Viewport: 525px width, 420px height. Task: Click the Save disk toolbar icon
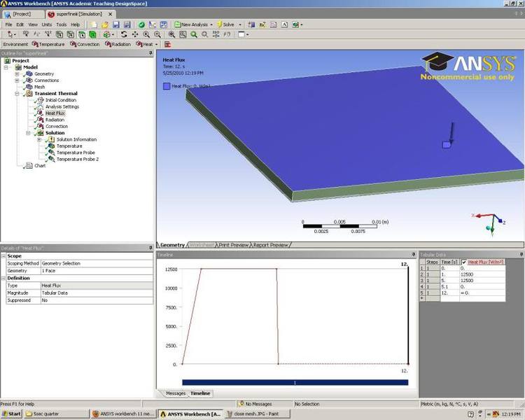click(x=115, y=24)
